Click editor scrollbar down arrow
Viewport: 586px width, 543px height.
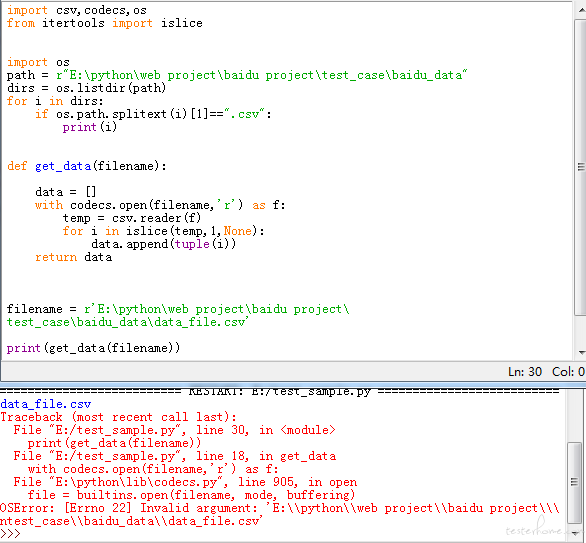(x=581, y=352)
